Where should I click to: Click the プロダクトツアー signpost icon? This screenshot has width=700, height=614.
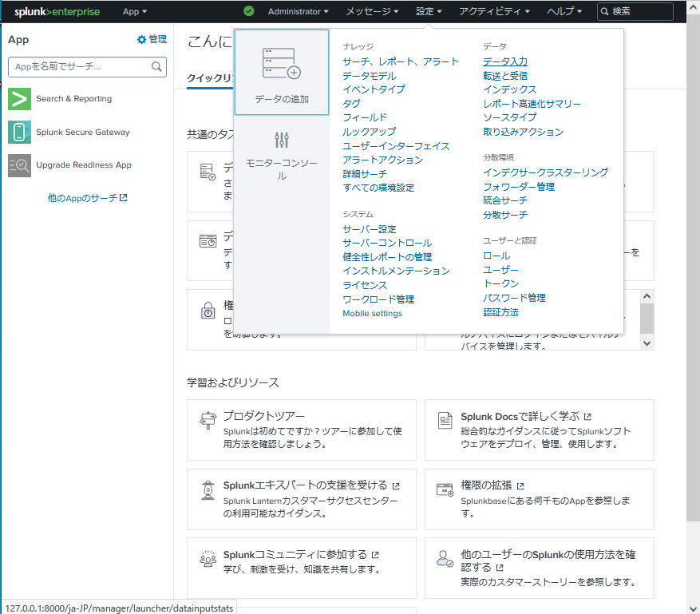pyautogui.click(x=208, y=420)
